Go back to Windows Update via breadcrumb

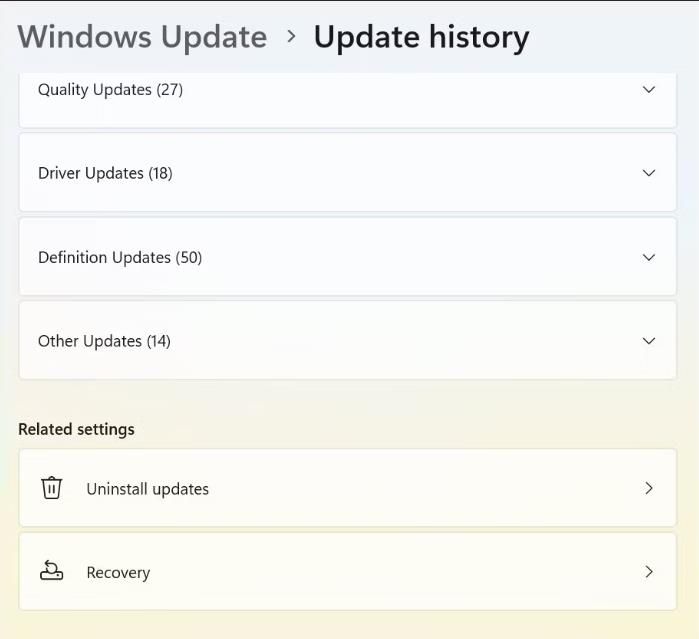[x=142, y=37]
